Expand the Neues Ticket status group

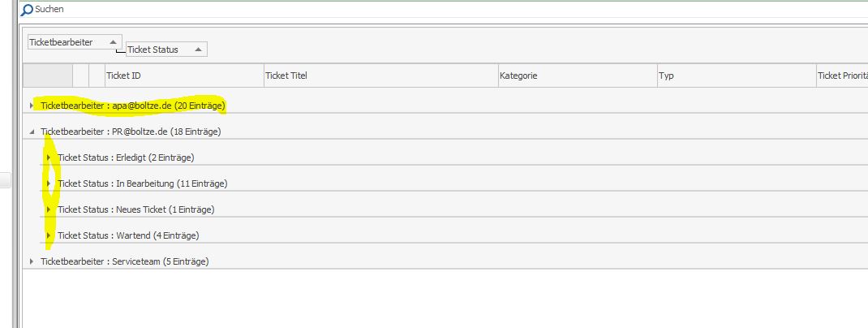[49, 209]
